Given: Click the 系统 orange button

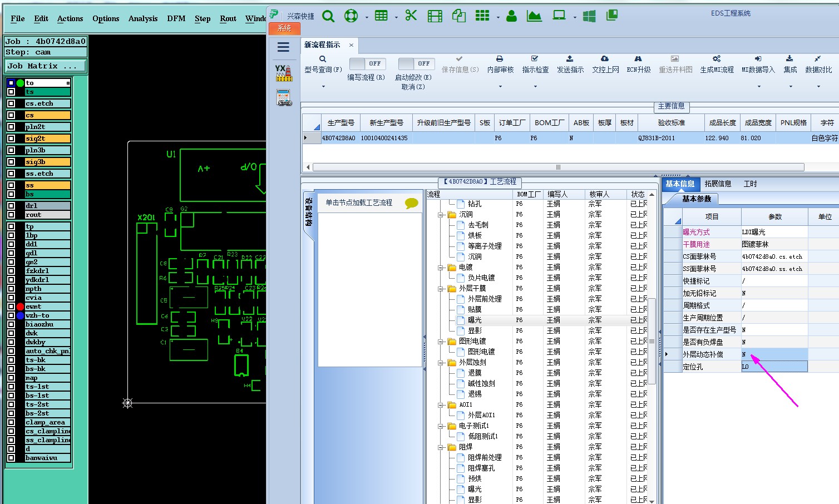Looking at the screenshot, I should coord(284,28).
